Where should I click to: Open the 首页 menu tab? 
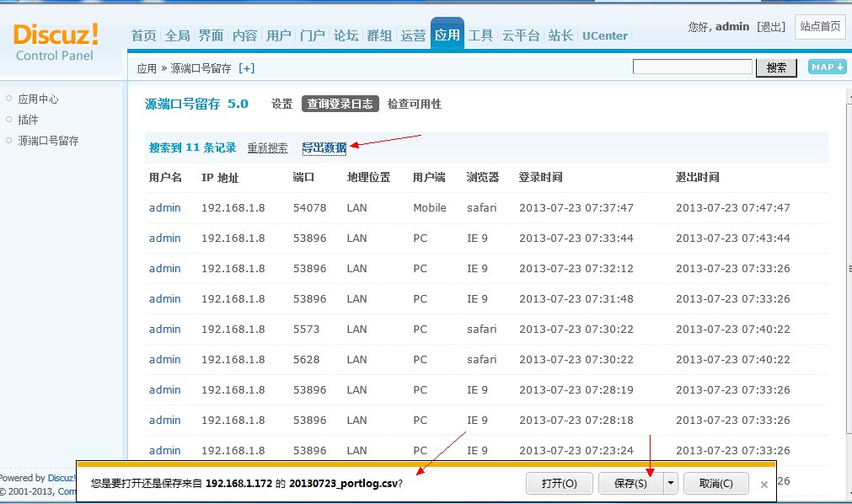click(144, 36)
